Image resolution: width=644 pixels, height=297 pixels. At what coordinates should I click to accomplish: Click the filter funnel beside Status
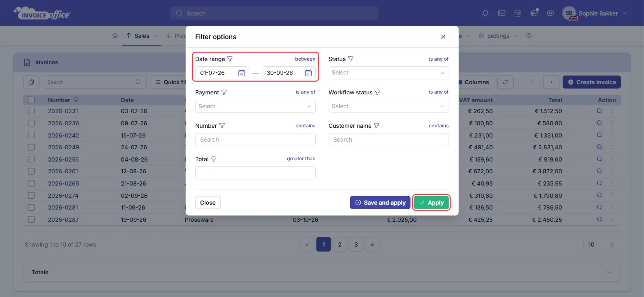pyautogui.click(x=351, y=59)
